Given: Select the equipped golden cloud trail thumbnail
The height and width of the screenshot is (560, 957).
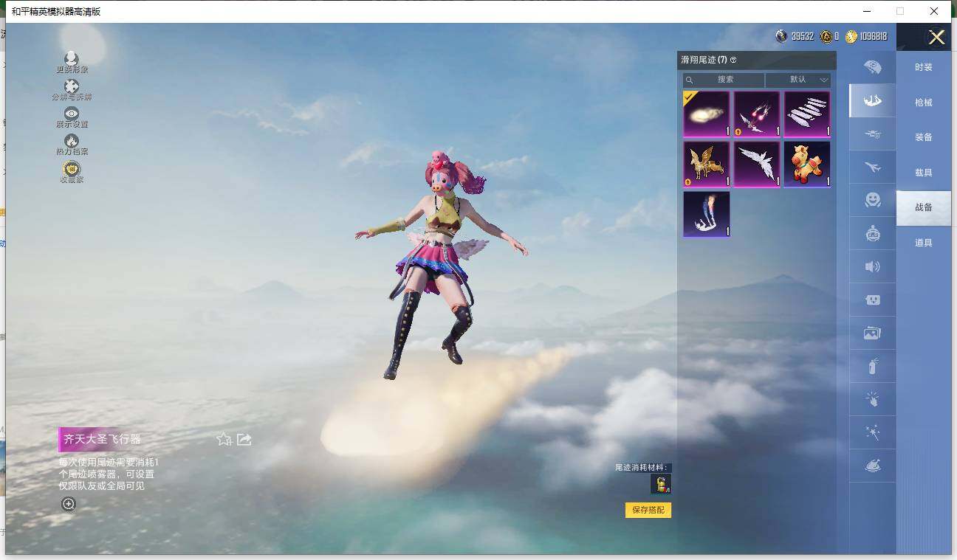Looking at the screenshot, I should (x=707, y=114).
